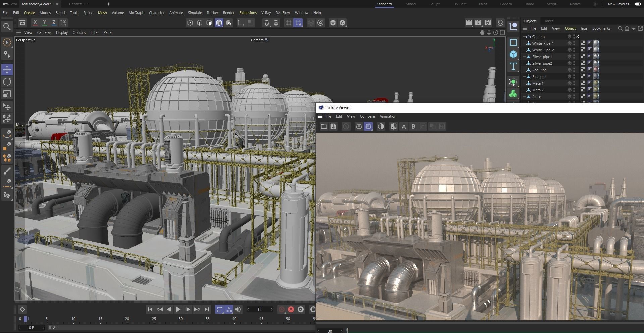Add a Text spline object from palette

(513, 66)
